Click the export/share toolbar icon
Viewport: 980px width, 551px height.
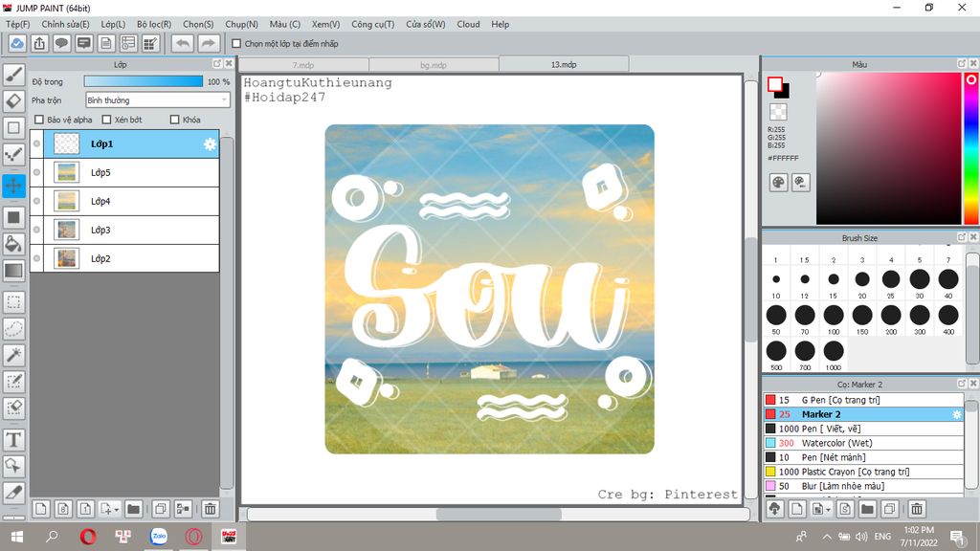[39, 44]
